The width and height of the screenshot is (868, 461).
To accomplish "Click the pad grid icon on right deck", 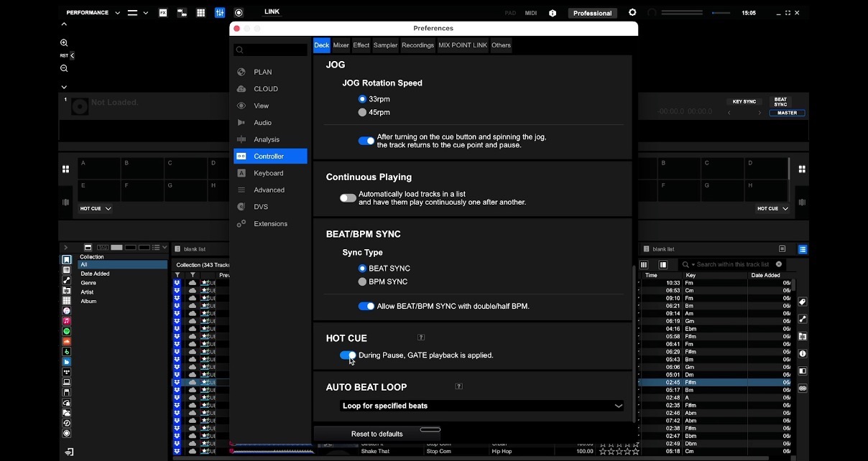I will coord(802,169).
